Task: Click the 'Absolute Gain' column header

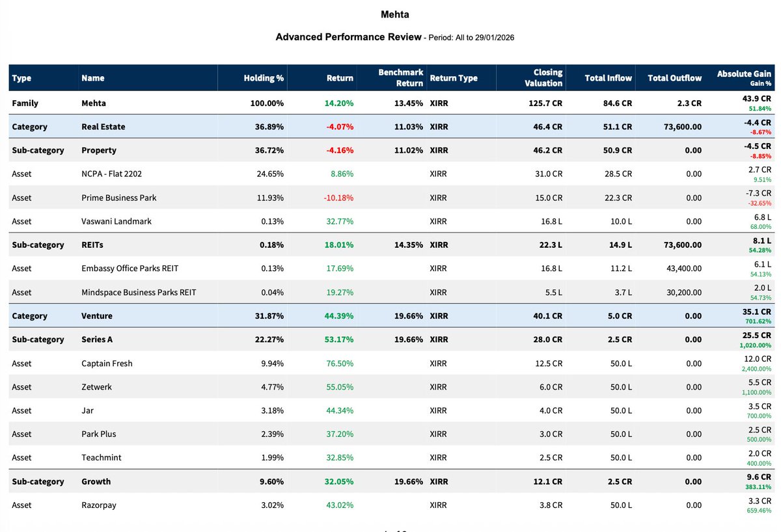Action: pyautogui.click(x=744, y=74)
